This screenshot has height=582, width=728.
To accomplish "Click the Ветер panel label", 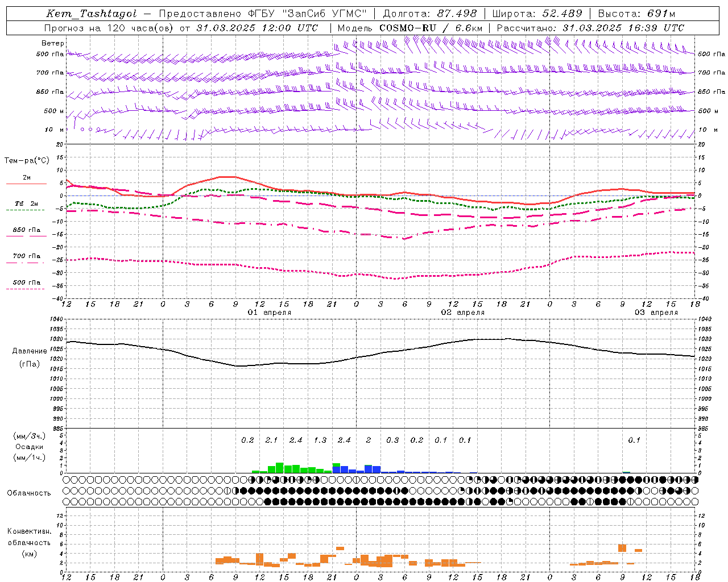I will (x=53, y=43).
